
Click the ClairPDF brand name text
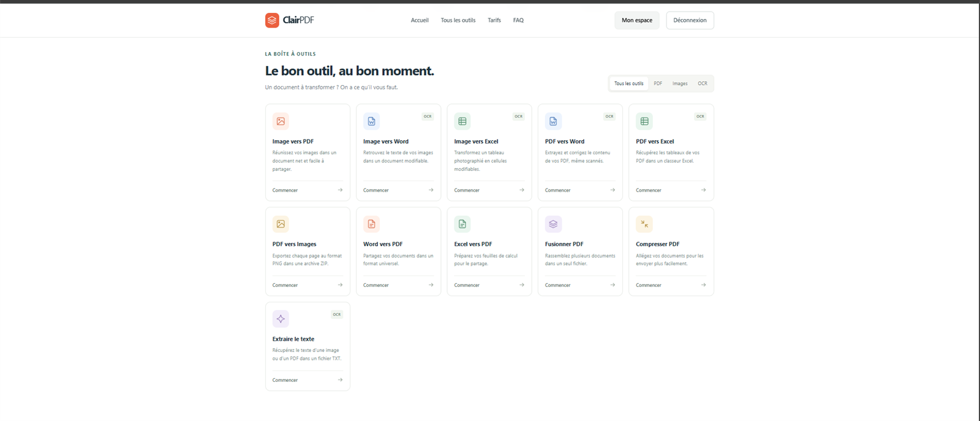pyautogui.click(x=298, y=20)
